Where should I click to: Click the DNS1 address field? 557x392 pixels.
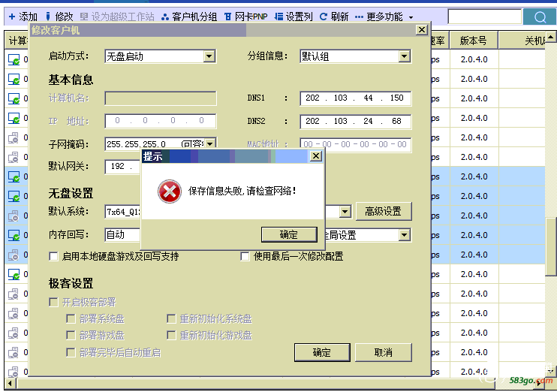[x=356, y=98]
